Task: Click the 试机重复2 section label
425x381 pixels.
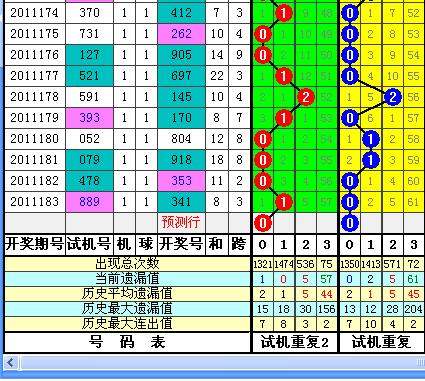Action: [x=294, y=342]
